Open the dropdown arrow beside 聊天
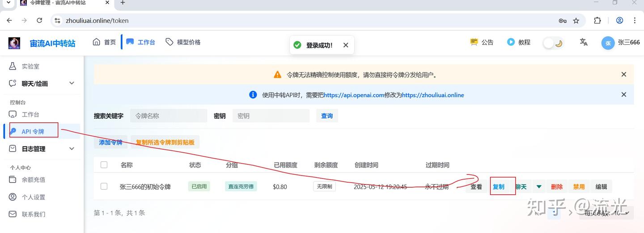The height and width of the screenshot is (233, 644). coord(539,187)
